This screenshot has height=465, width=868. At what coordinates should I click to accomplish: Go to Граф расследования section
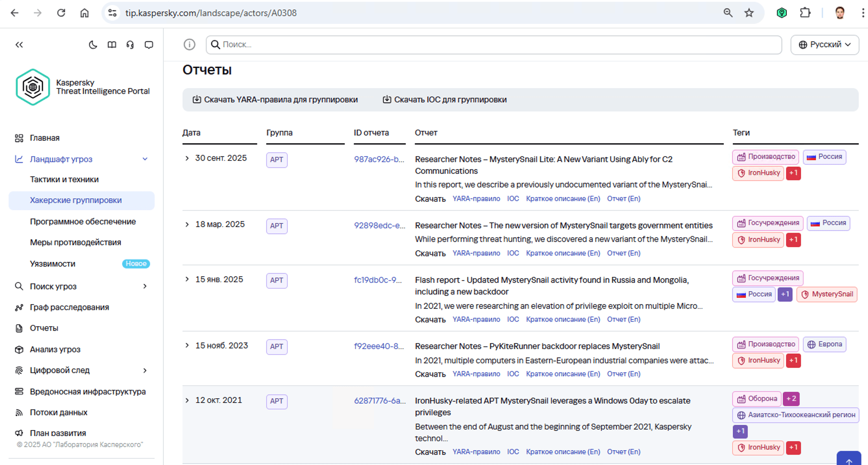coord(69,307)
